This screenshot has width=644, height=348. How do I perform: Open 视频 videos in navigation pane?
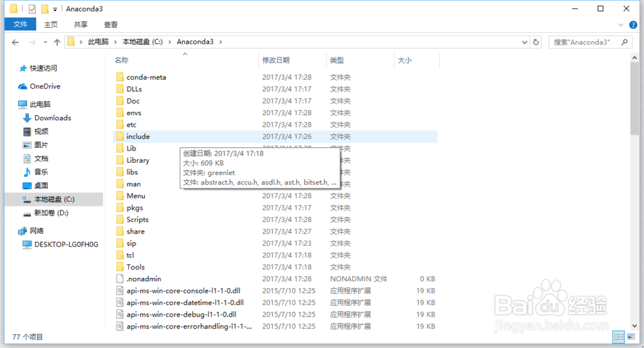(x=35, y=131)
